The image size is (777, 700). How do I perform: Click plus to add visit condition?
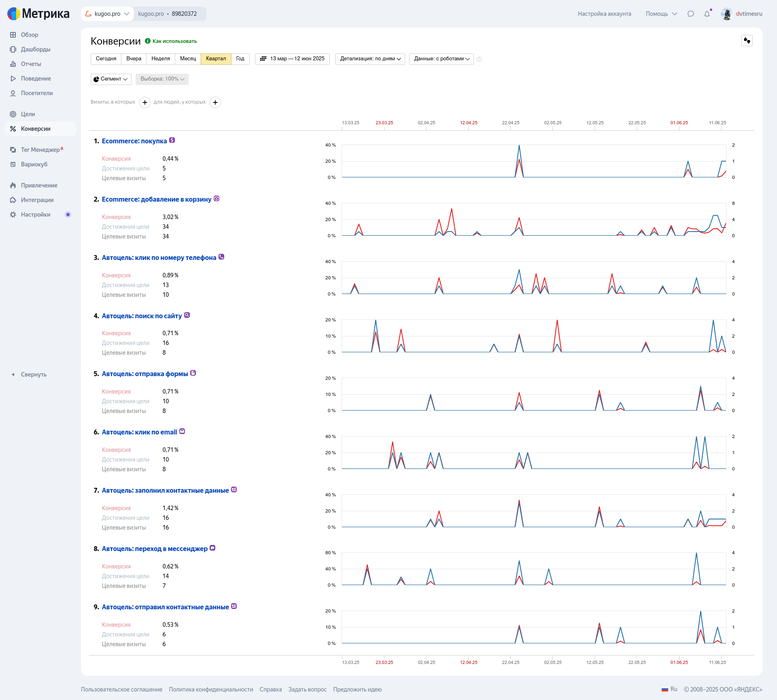145,102
